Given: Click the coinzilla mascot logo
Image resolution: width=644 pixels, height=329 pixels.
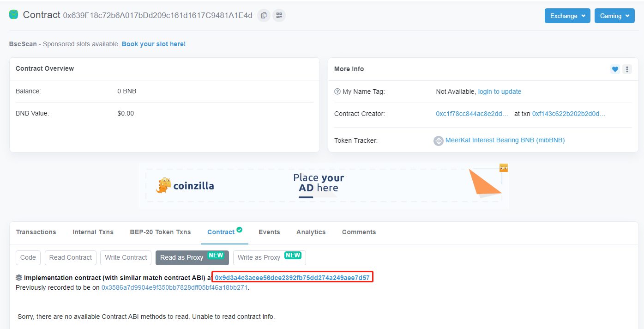Looking at the screenshot, I should tap(163, 185).
